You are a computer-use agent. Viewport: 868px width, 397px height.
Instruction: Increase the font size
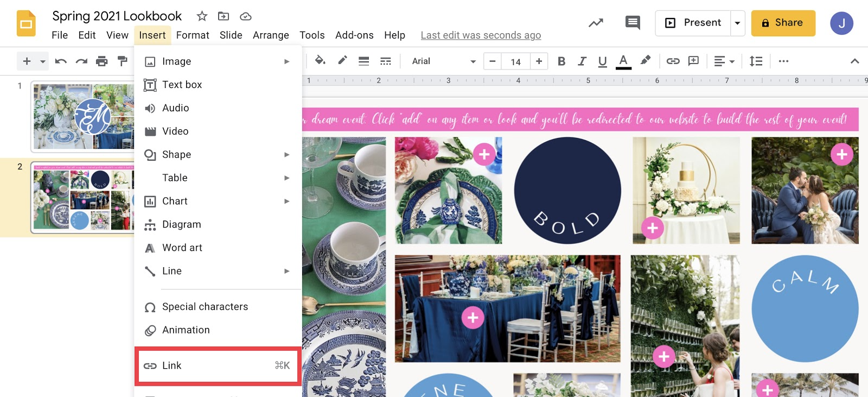coord(539,61)
